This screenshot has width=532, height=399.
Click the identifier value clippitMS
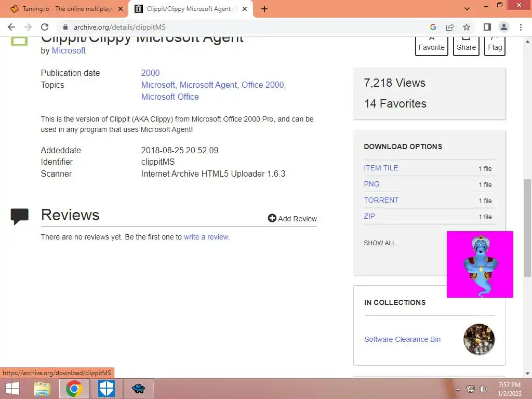click(x=158, y=162)
